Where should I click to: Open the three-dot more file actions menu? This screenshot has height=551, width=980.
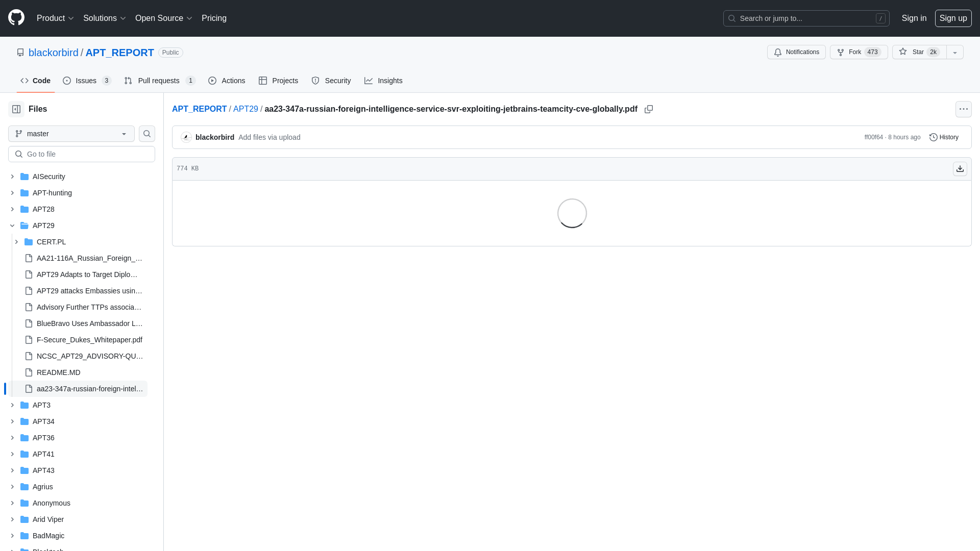tap(964, 109)
